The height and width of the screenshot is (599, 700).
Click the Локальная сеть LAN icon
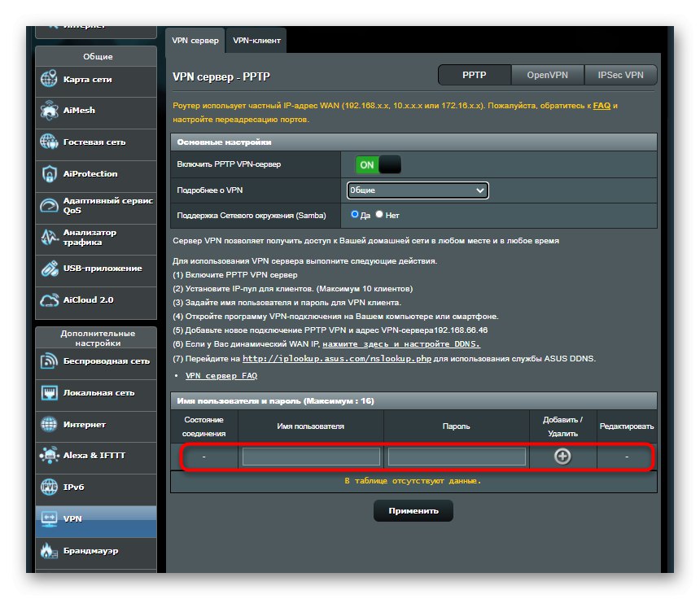point(49,393)
